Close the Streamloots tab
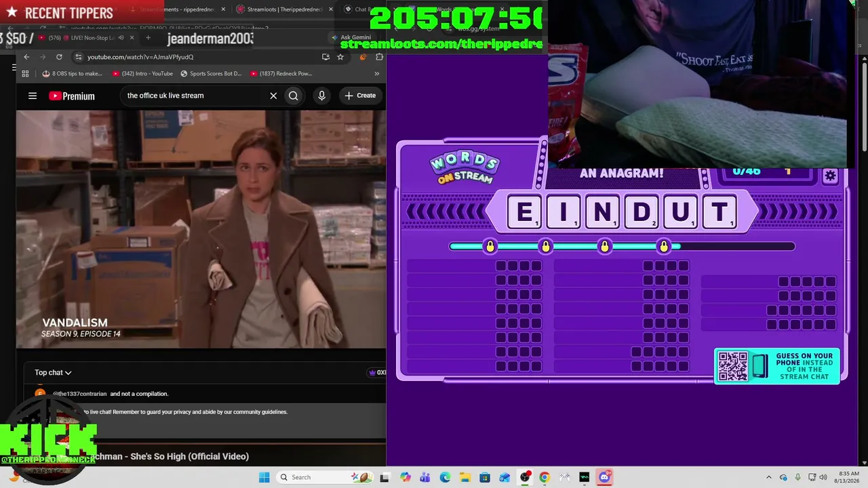Viewport: 868px width, 488px height. [331, 9]
